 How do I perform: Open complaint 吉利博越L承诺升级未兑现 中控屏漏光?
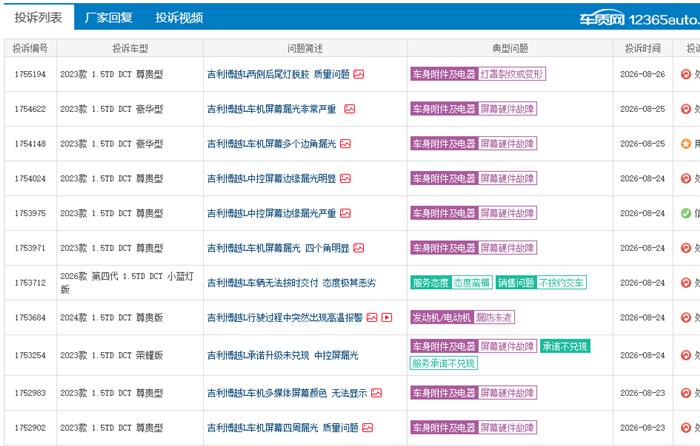(x=283, y=355)
